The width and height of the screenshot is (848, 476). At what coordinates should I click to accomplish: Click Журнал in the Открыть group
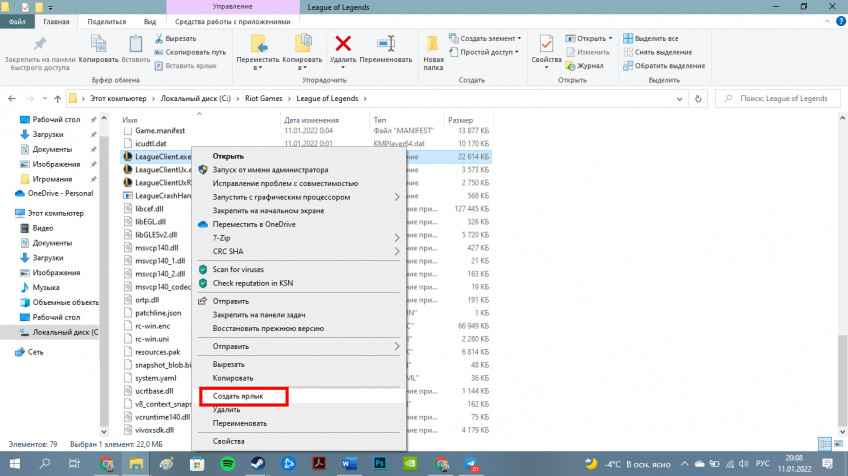[584, 65]
